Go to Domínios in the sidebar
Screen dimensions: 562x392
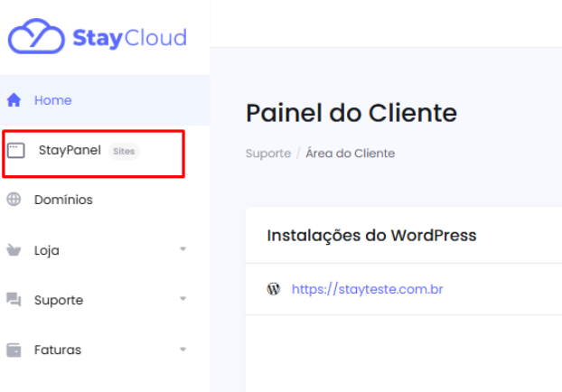pos(105,200)
